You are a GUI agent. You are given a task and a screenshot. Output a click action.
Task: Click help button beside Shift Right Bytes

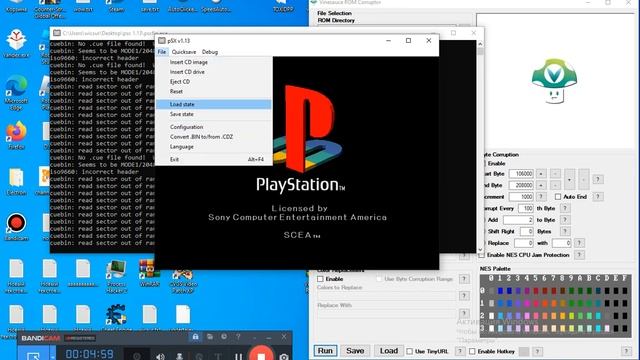(565, 231)
